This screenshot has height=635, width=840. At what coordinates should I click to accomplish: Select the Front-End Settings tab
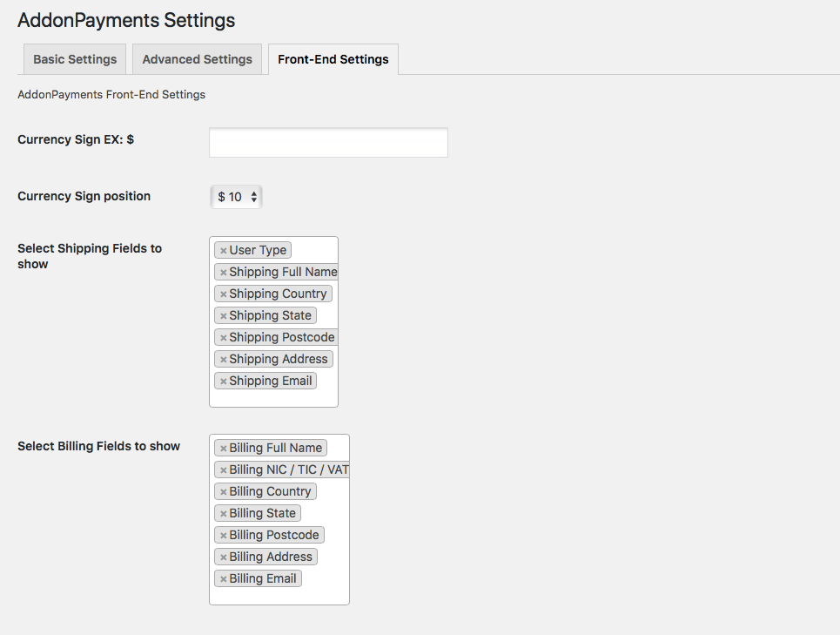point(333,59)
